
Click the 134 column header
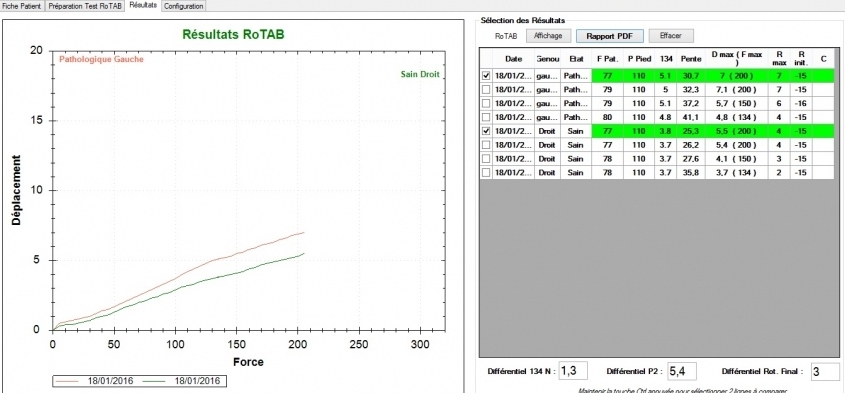666,58
